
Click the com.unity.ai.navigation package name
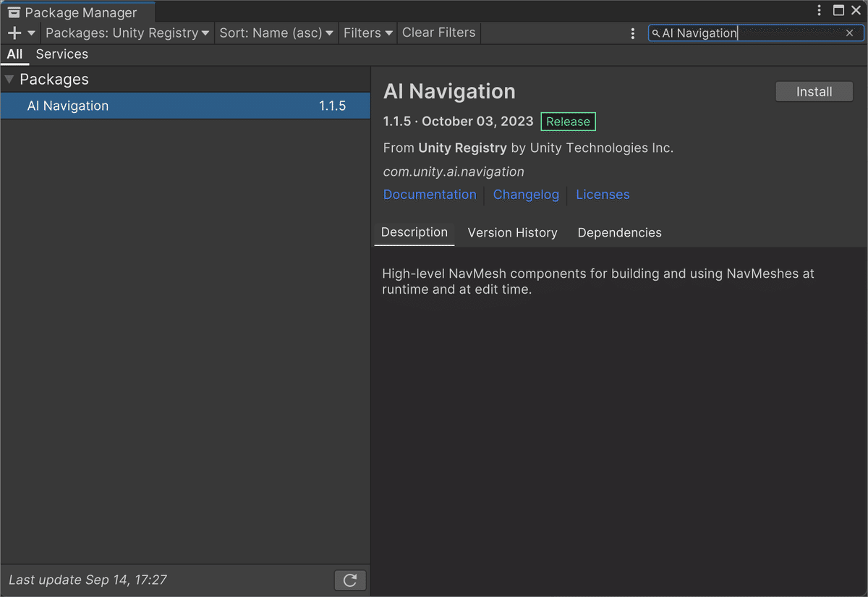coord(454,172)
